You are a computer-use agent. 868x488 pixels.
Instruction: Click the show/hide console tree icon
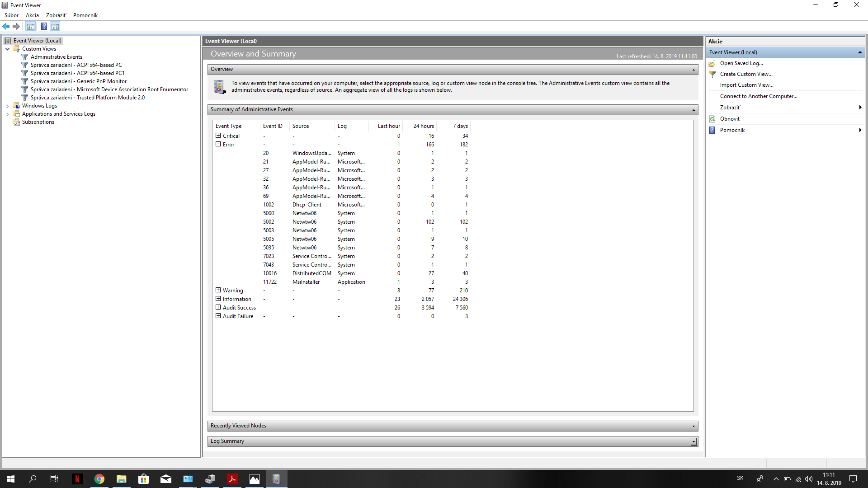point(30,27)
